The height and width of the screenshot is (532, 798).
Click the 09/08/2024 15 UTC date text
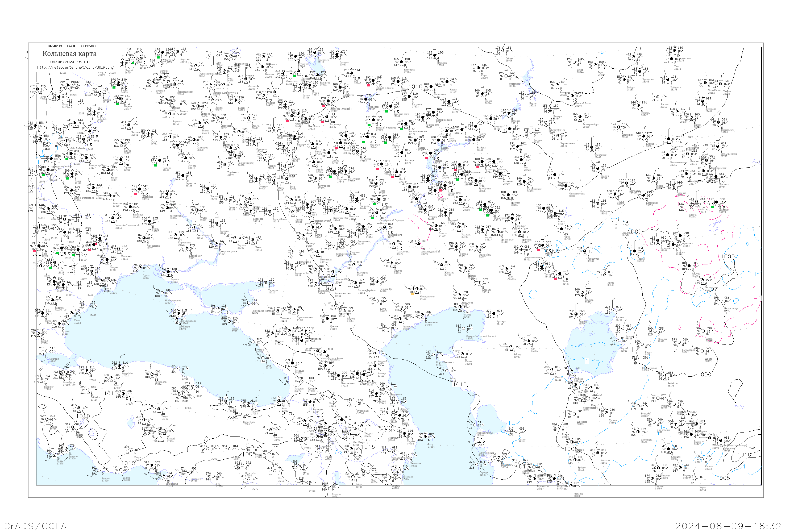coord(70,62)
